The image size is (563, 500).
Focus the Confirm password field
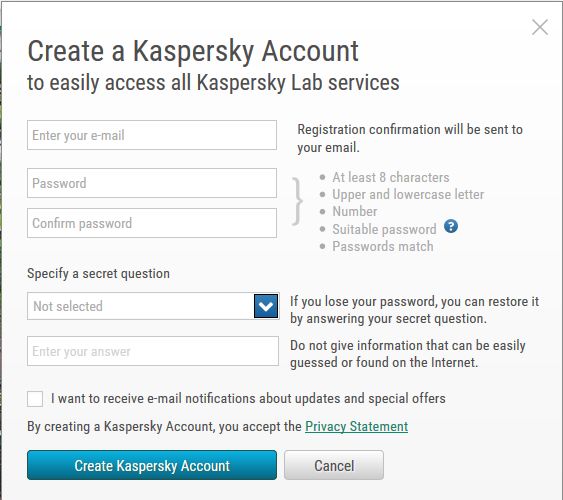(152, 223)
